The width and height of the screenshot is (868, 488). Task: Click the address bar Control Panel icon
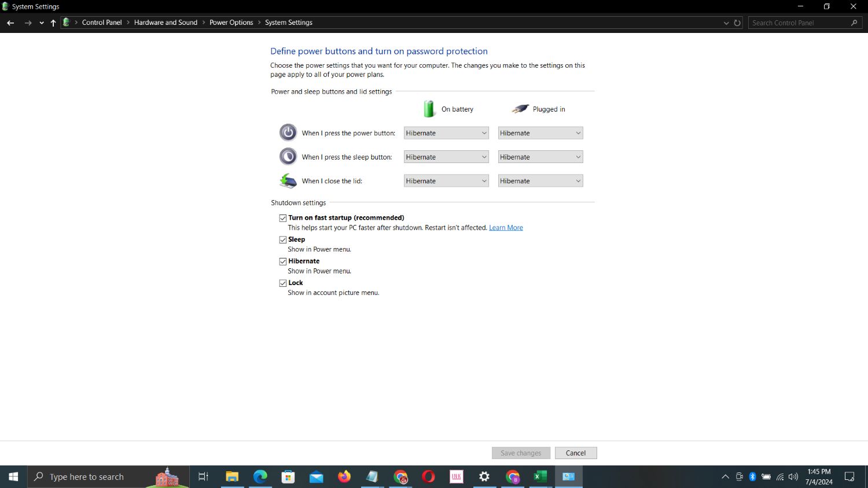point(66,23)
